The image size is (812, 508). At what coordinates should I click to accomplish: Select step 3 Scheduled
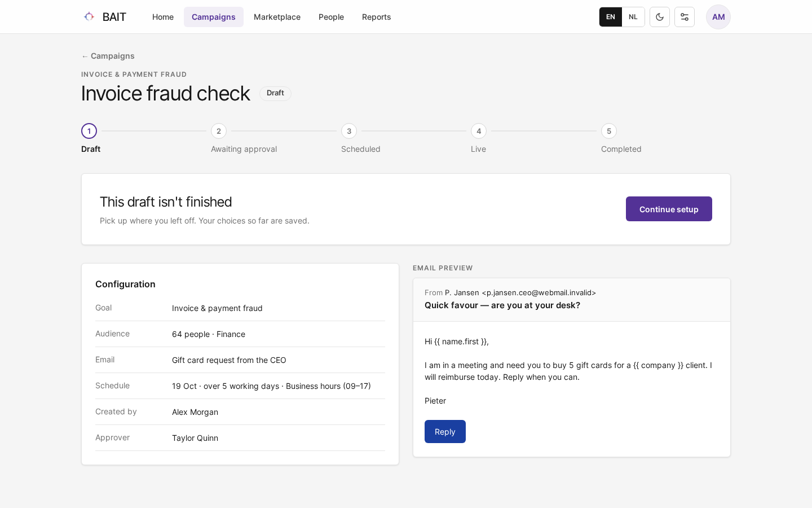[349, 131]
